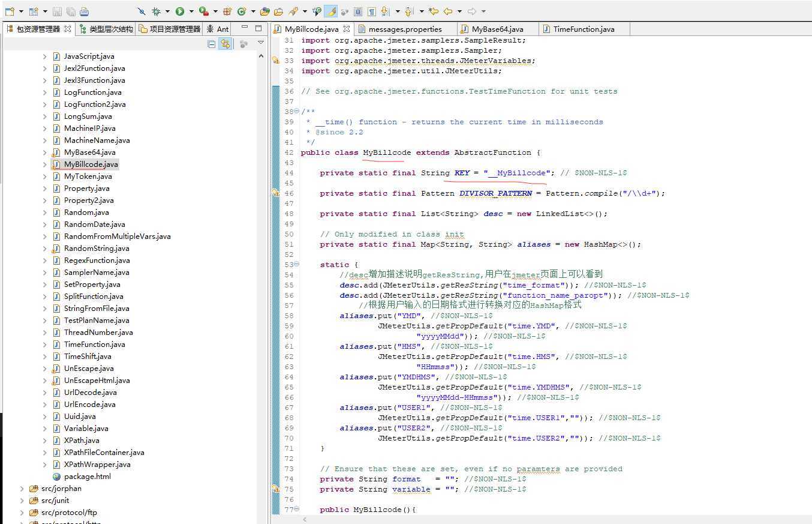812x524 pixels.
Task: Close the 包资源管理器 tab
Action: point(67,28)
